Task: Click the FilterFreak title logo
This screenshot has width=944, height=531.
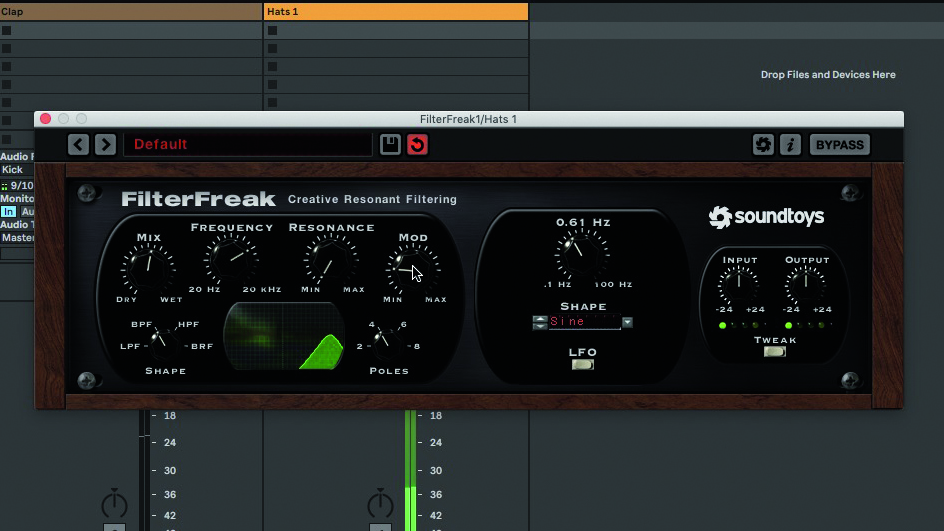Action: coord(199,199)
